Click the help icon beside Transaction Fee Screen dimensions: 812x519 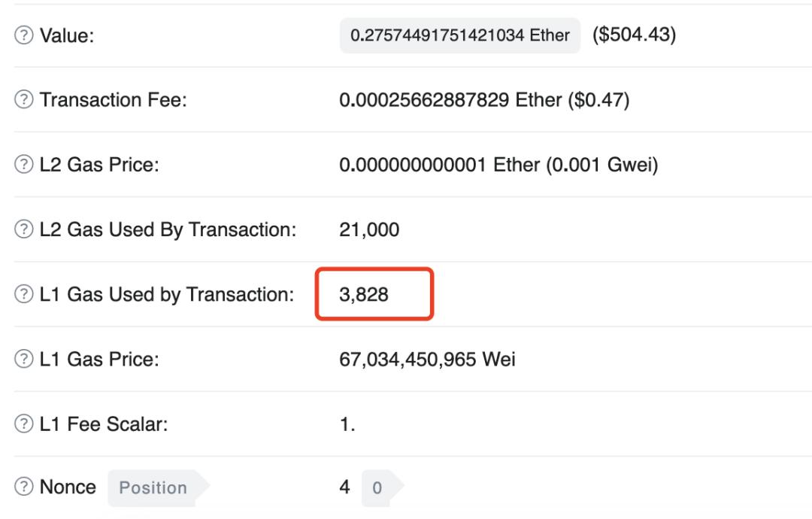pyautogui.click(x=24, y=100)
